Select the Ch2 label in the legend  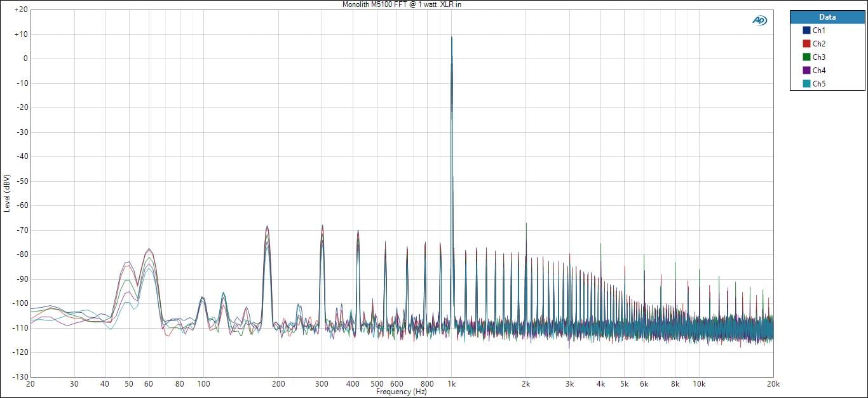click(819, 44)
